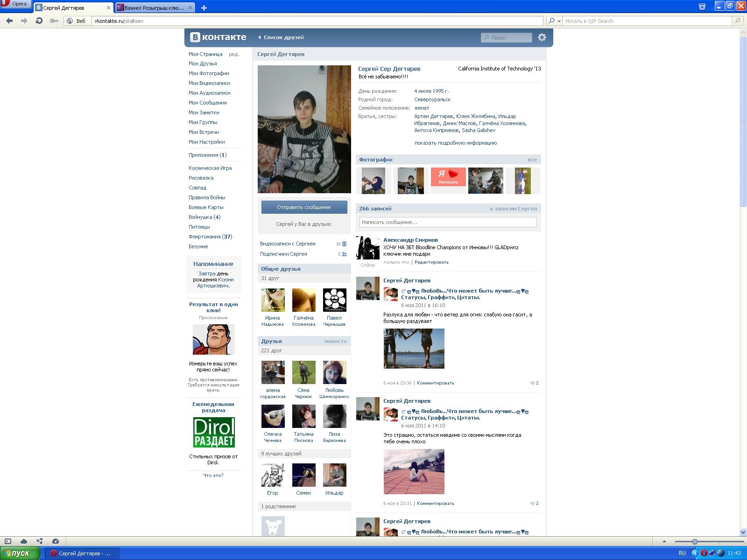Click the VKontakte settings gear icon

[x=542, y=37]
